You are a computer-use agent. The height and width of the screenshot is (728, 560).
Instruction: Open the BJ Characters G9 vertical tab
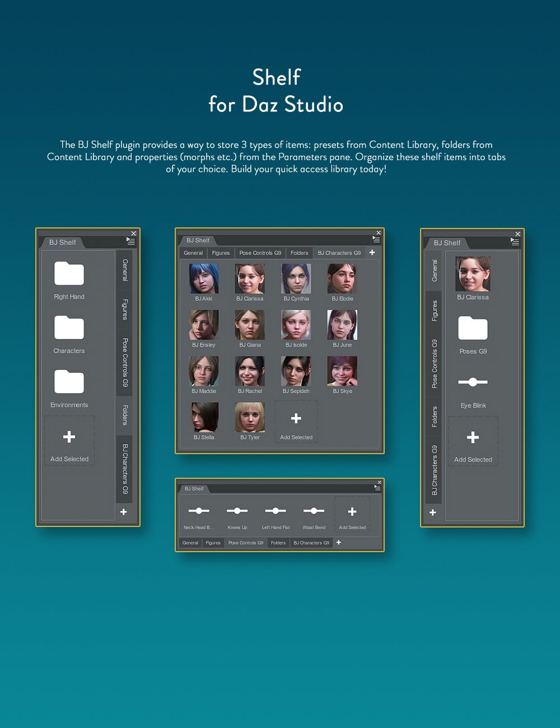[124, 469]
